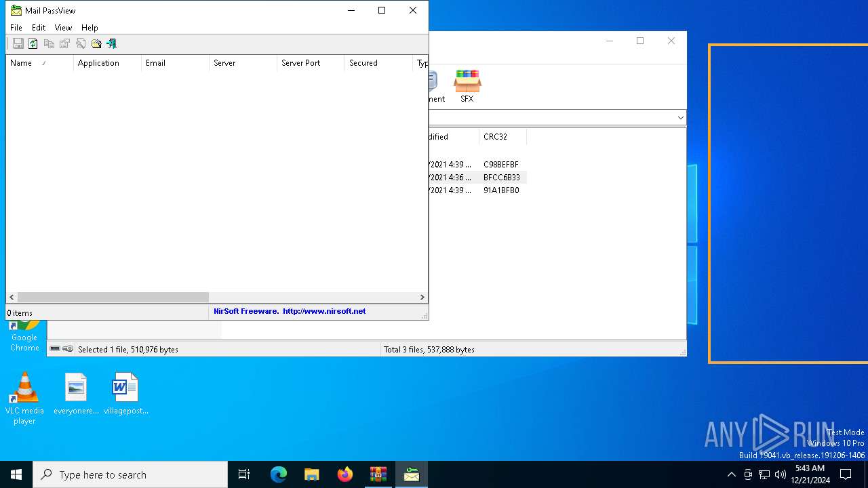This screenshot has height=488, width=868.
Task: Click the Save toolbar icon in Mail PassView
Action: pyautogui.click(x=18, y=43)
